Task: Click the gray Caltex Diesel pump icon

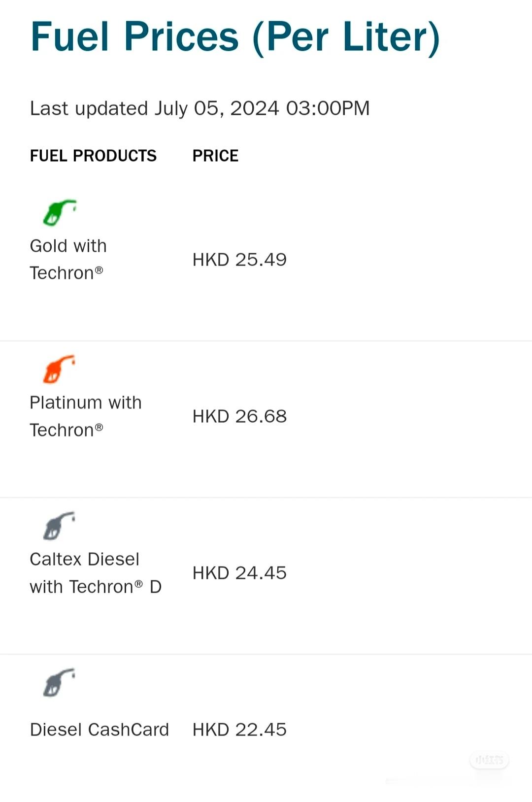Action: (x=59, y=526)
